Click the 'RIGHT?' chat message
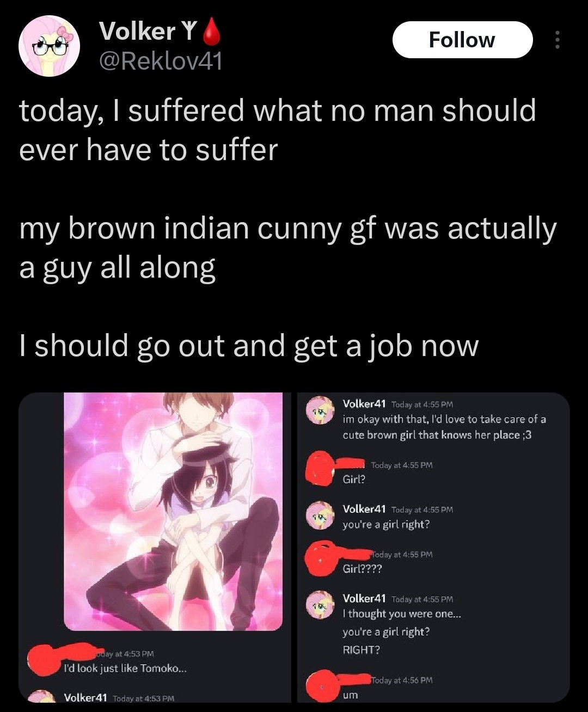Viewport: 588px width, 712px height. tap(361, 649)
